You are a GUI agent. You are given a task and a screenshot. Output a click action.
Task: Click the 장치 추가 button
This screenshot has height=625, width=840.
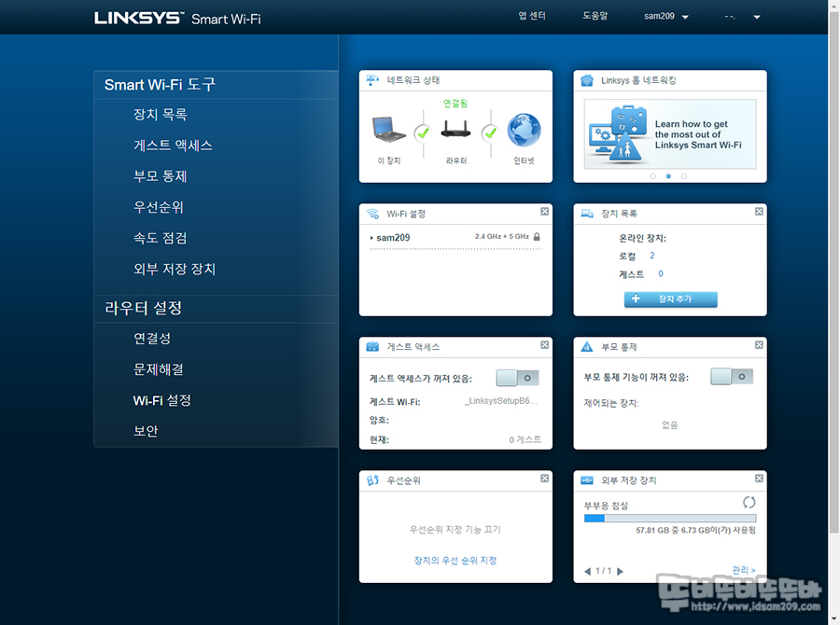[671, 299]
